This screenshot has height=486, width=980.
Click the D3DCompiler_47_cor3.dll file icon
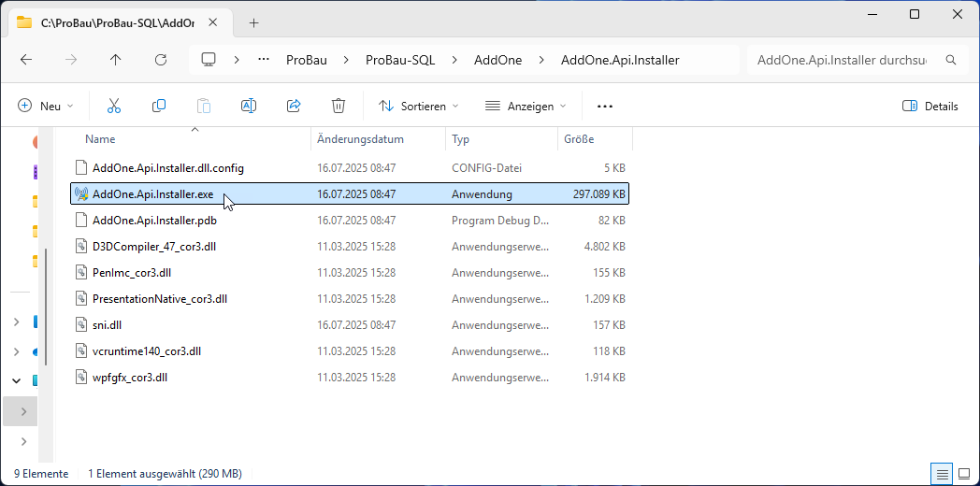pos(80,247)
